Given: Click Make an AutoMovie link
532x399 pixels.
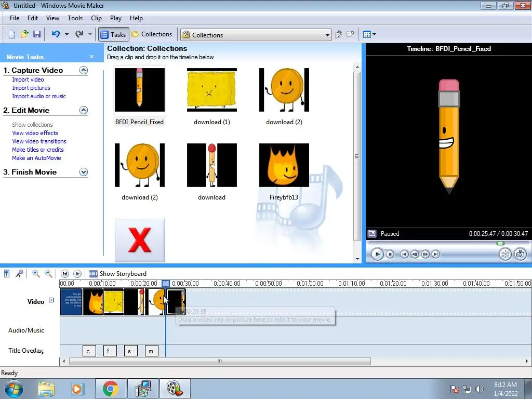Looking at the screenshot, I should pyautogui.click(x=36, y=158).
